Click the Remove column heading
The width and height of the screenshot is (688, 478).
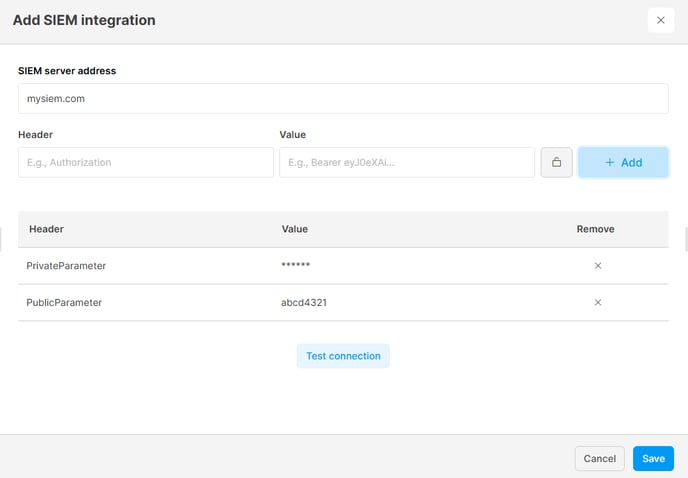point(595,229)
